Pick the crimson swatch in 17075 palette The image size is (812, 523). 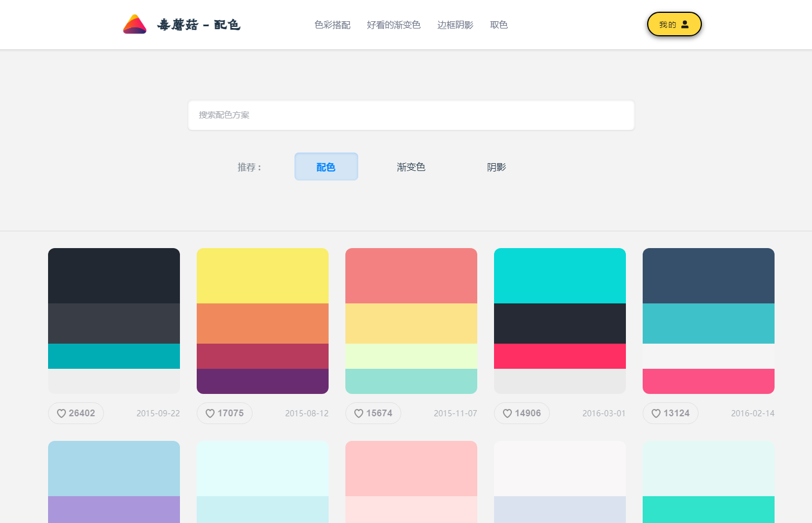(x=263, y=356)
